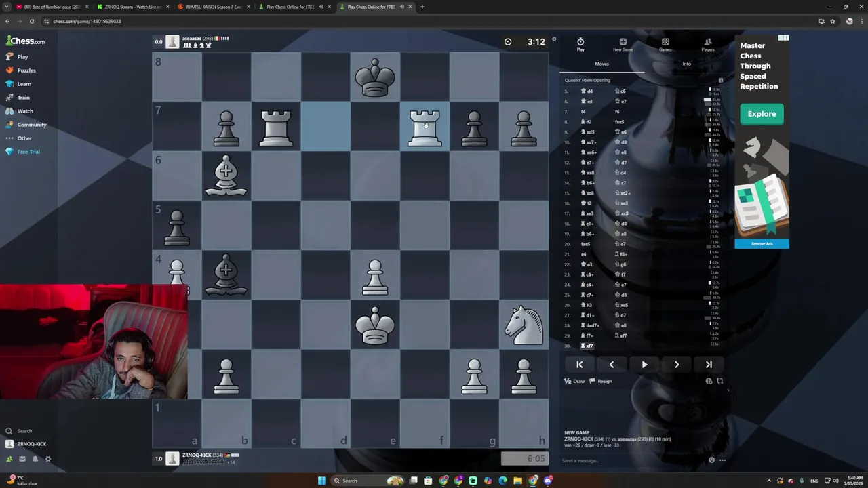Click the opponent's avatar at top of board
The image size is (868, 488).
(172, 42)
